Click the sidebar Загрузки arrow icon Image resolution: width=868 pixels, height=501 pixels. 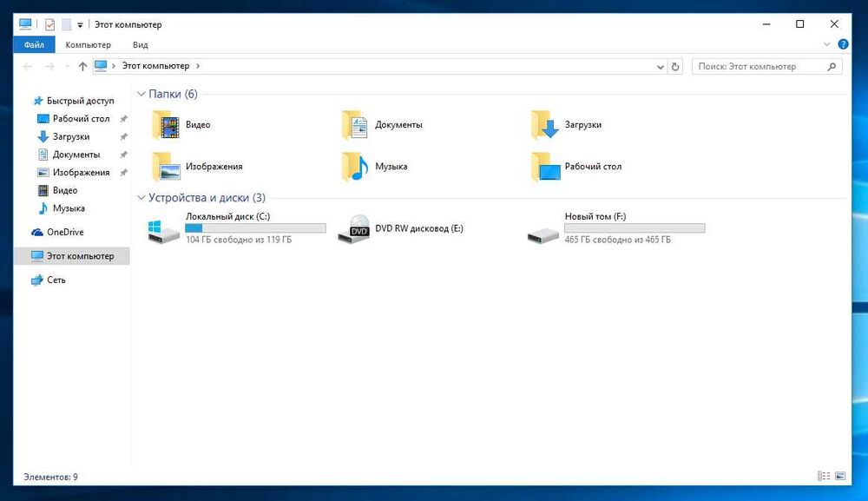point(43,136)
